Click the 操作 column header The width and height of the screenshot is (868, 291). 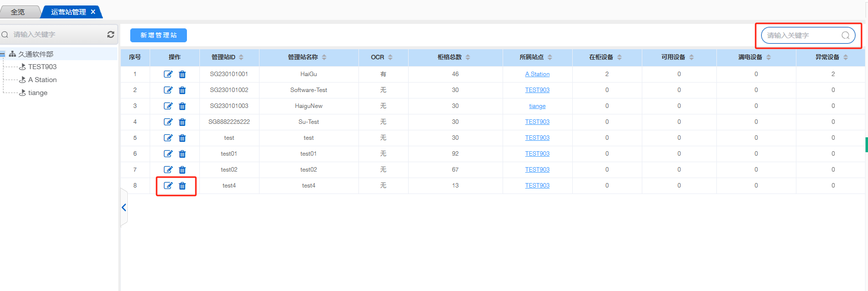[x=174, y=57]
